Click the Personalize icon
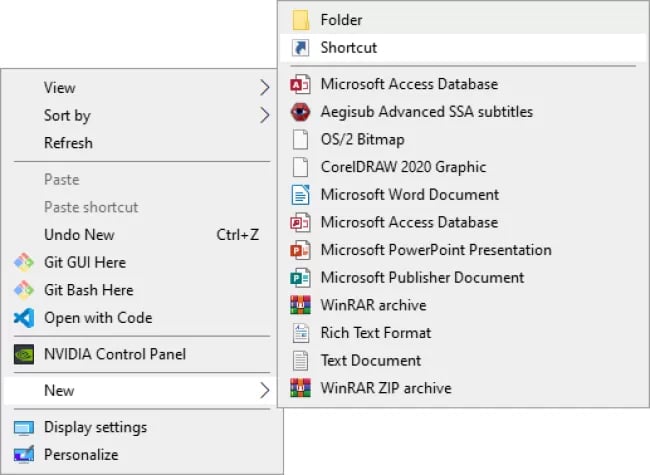Image resolution: width=650 pixels, height=475 pixels. (x=24, y=455)
